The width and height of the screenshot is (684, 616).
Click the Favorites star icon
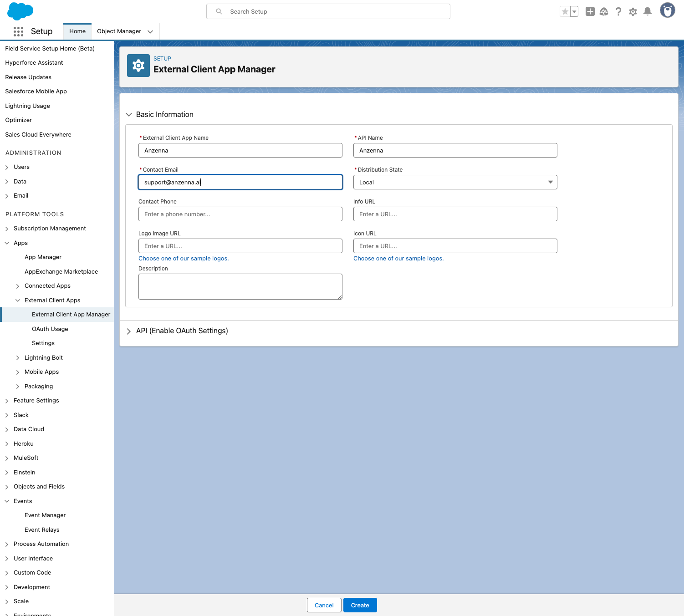(565, 12)
